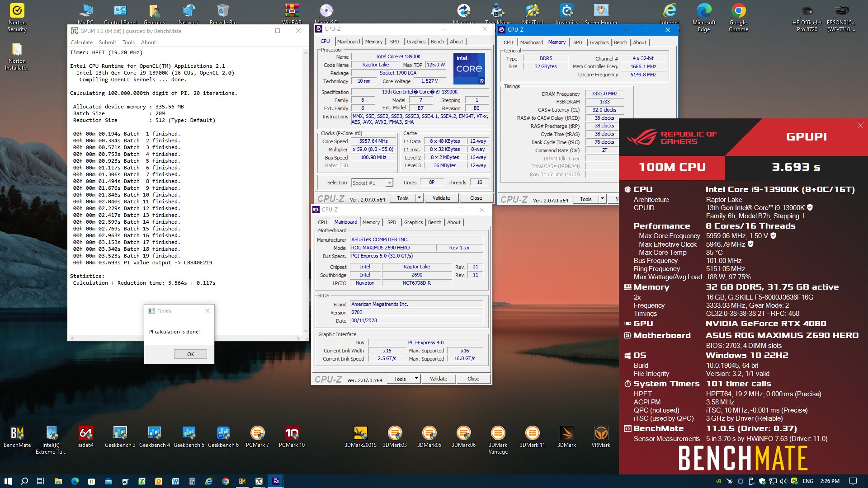Open Norton Security desktop icon
Viewport: 868px width, 488px height.
(17, 18)
